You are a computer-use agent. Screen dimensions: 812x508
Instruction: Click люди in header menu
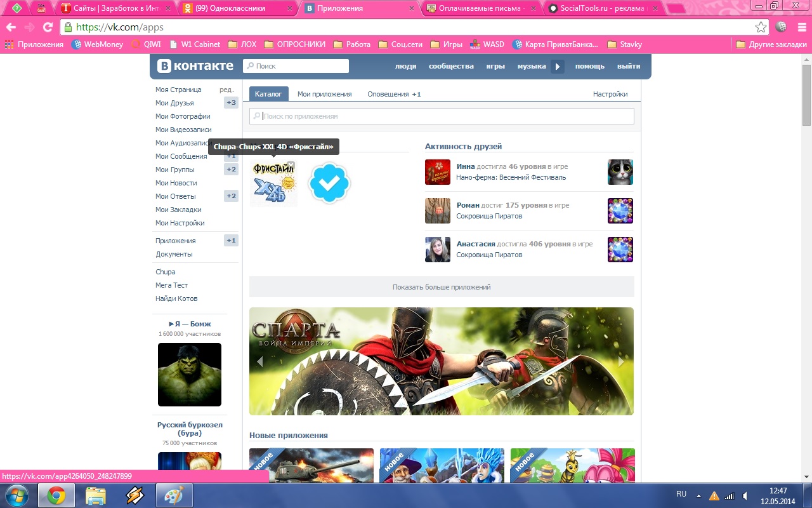coord(405,66)
